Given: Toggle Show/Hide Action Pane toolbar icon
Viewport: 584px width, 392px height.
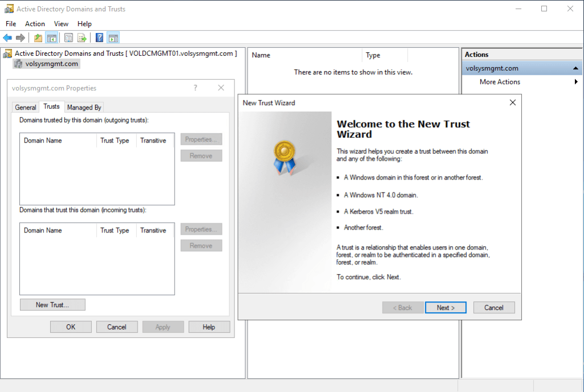Looking at the screenshot, I should point(113,38).
